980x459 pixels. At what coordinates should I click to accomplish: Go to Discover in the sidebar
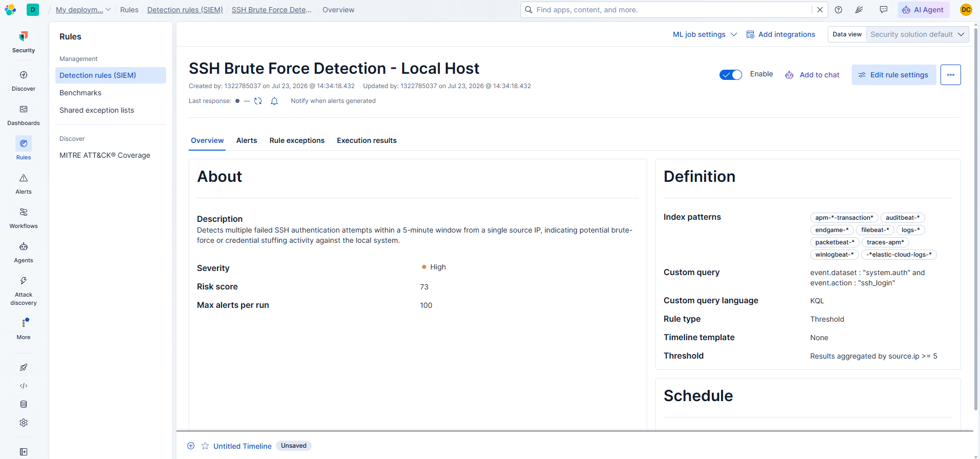point(24,81)
